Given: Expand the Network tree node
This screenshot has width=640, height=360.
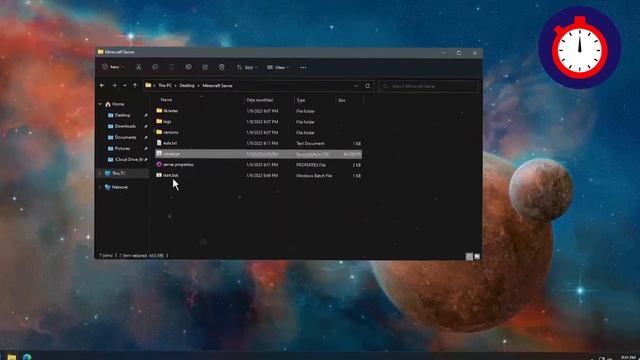Looking at the screenshot, I should tap(100, 187).
